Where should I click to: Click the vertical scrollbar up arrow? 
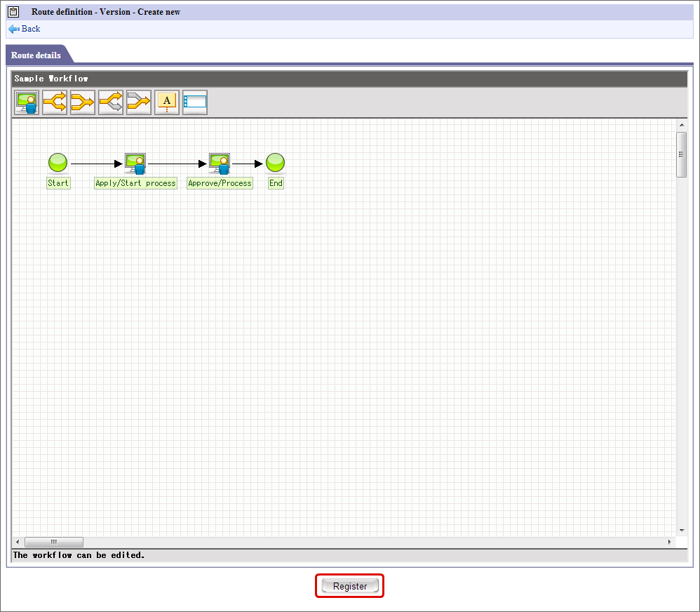tap(682, 125)
